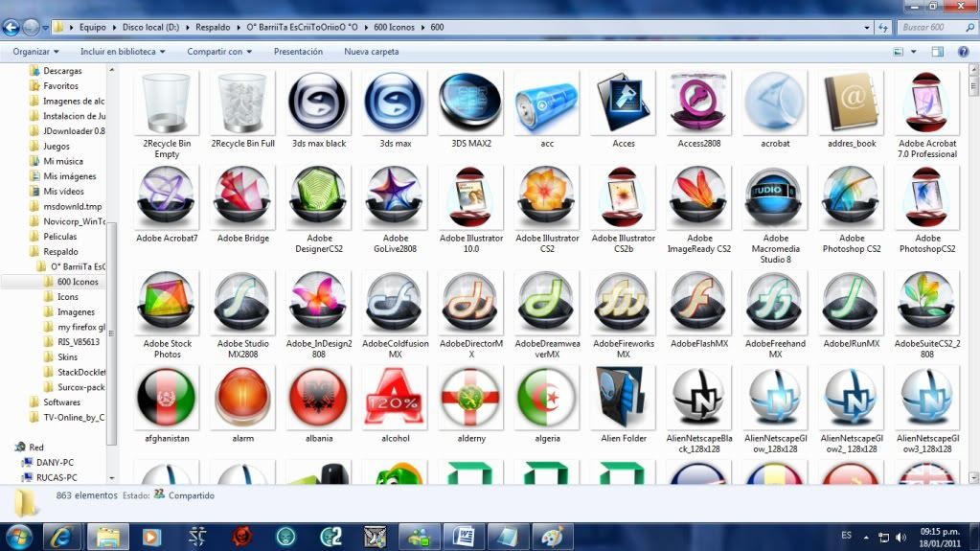This screenshot has height=551, width=980.
Task: Select the 3ds max black icon
Action: pyautogui.click(x=319, y=110)
